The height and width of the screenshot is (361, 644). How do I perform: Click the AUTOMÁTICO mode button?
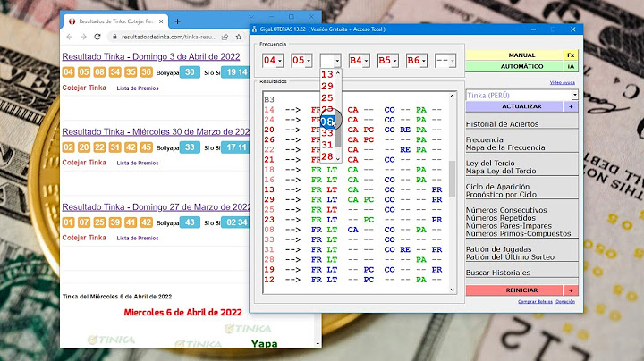514,66
